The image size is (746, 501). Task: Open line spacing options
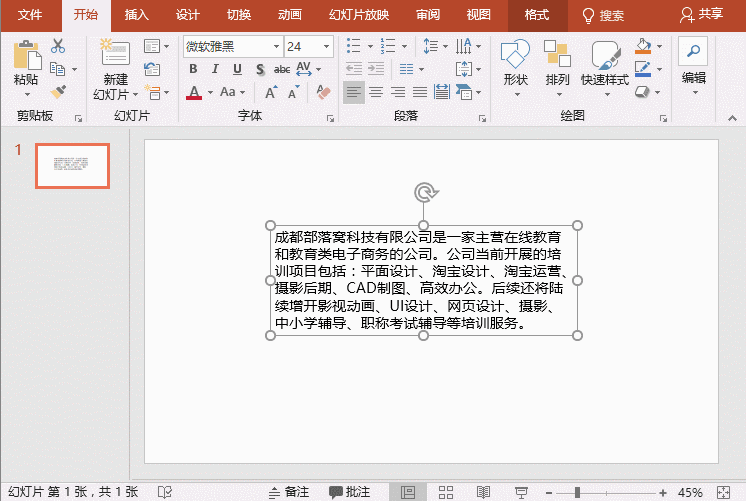430,46
